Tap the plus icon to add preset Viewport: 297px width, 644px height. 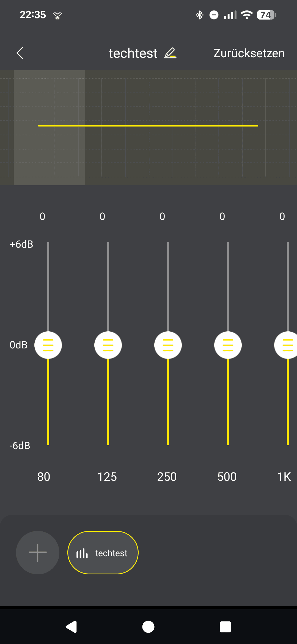(38, 552)
